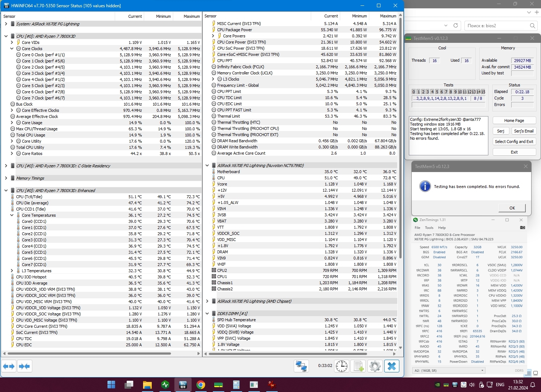The width and height of the screenshot is (541, 392).
Task: Expand the Memory Timings group
Action: click(x=6, y=178)
